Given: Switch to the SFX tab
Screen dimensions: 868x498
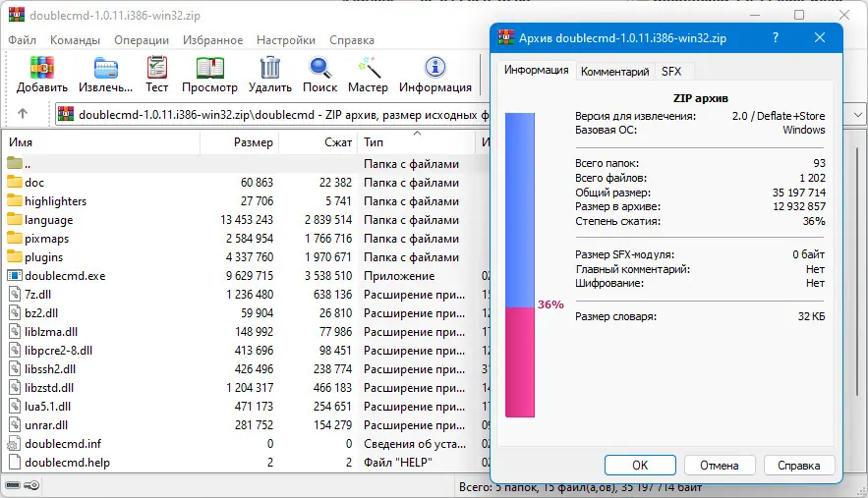Looking at the screenshot, I should 671,72.
